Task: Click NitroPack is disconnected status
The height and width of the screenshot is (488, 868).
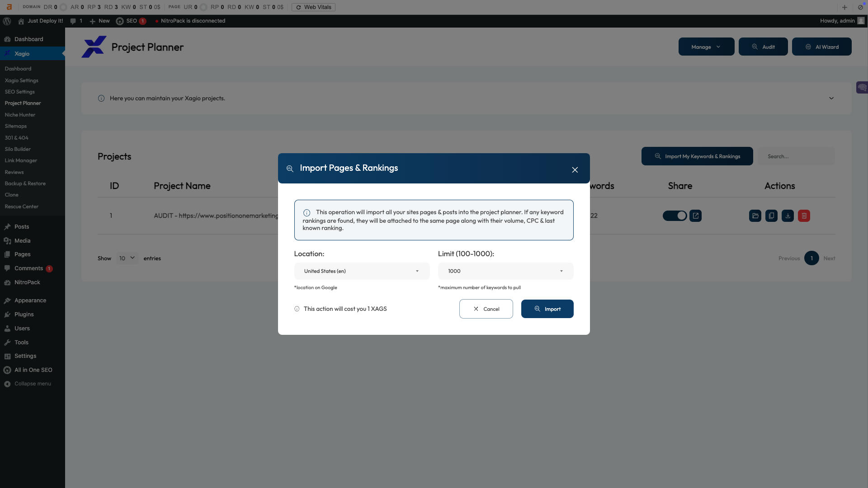Action: tap(190, 21)
